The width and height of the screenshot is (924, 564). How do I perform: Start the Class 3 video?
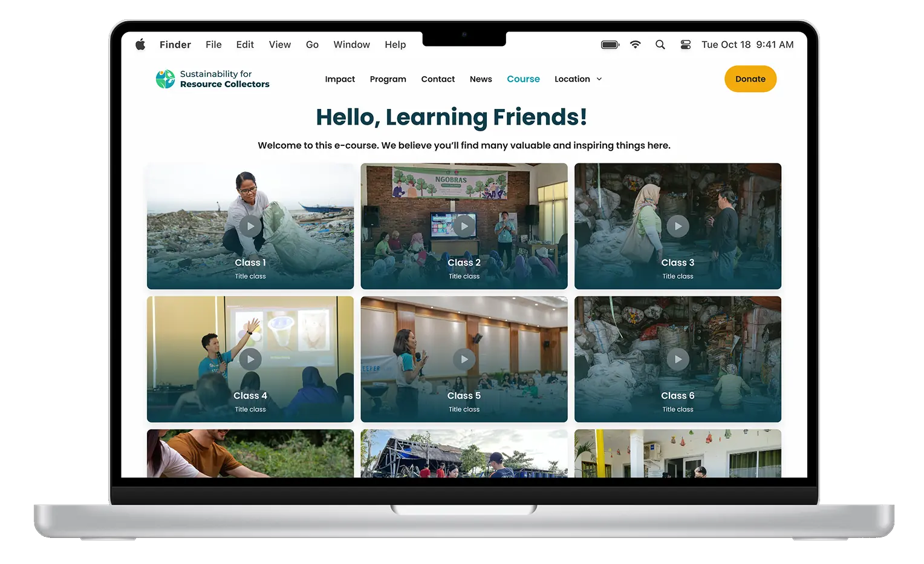tap(678, 226)
